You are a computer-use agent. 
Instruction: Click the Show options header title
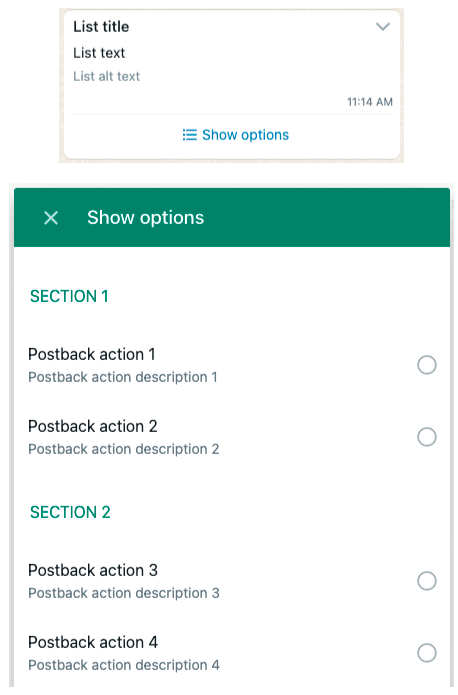tap(145, 218)
